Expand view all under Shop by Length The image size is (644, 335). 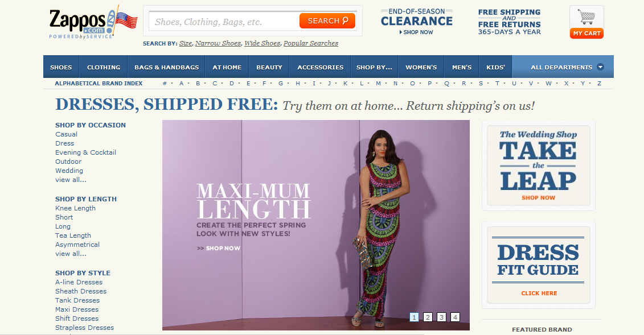pos(71,254)
